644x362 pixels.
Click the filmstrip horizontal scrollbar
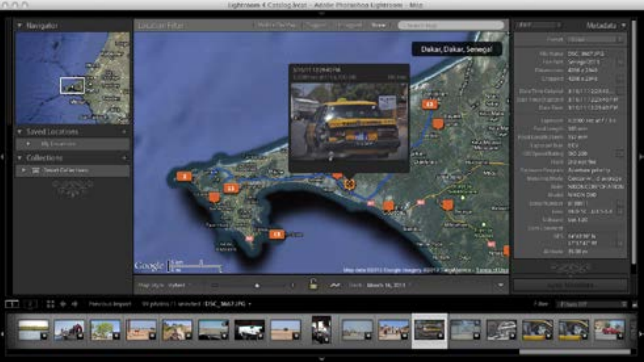(575, 352)
